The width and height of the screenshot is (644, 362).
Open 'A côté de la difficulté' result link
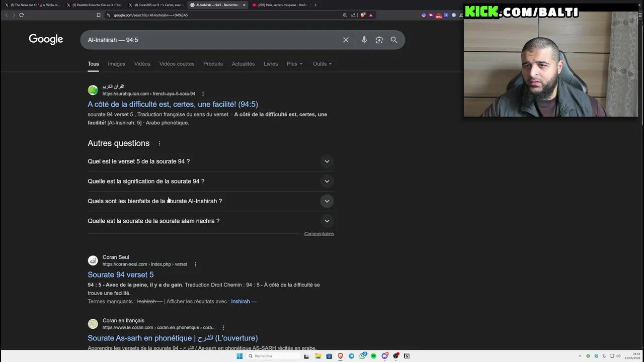click(x=173, y=104)
